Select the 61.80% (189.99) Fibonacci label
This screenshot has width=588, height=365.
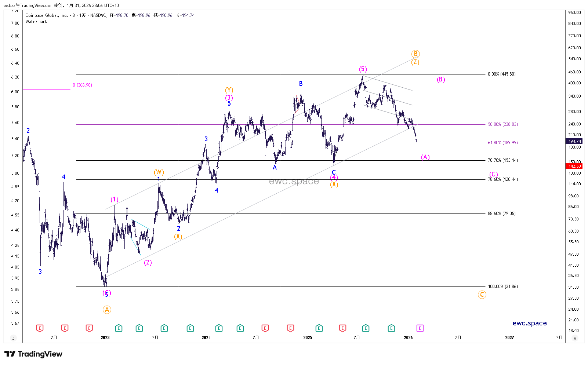point(502,143)
